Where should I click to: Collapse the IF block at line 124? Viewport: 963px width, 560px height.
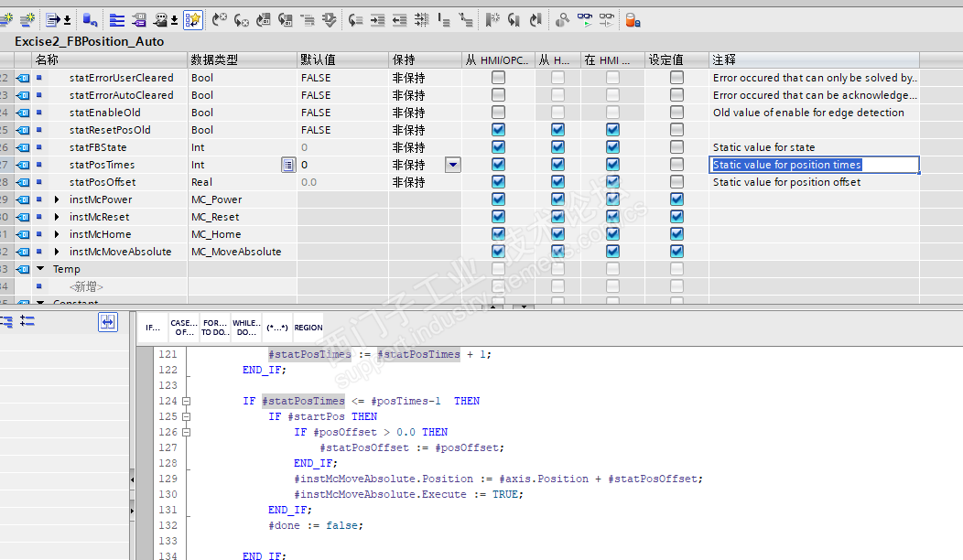point(187,401)
